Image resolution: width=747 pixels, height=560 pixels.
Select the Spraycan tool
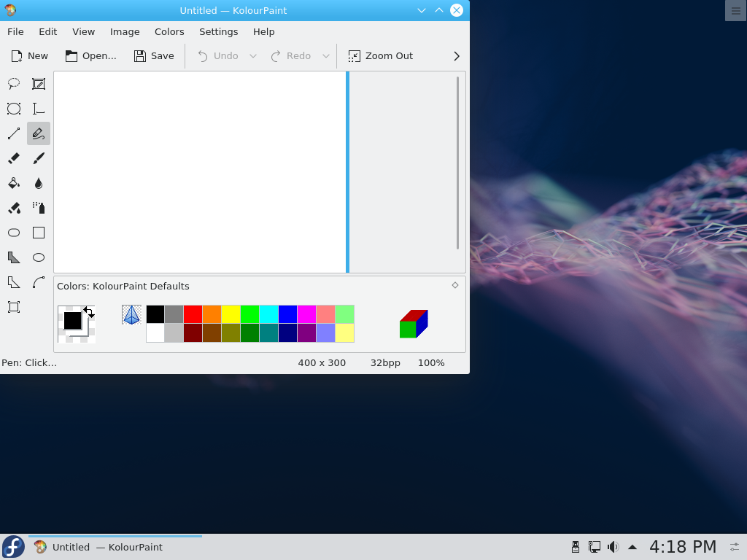[x=39, y=208]
